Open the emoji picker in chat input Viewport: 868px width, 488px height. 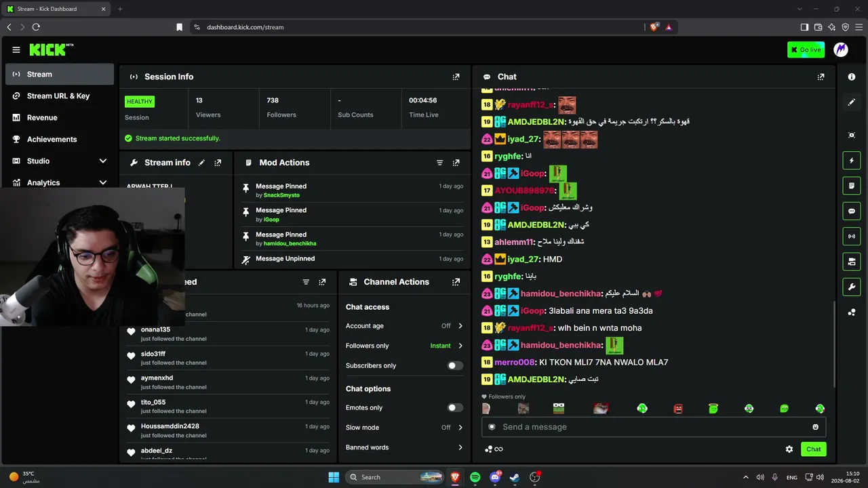tap(815, 427)
